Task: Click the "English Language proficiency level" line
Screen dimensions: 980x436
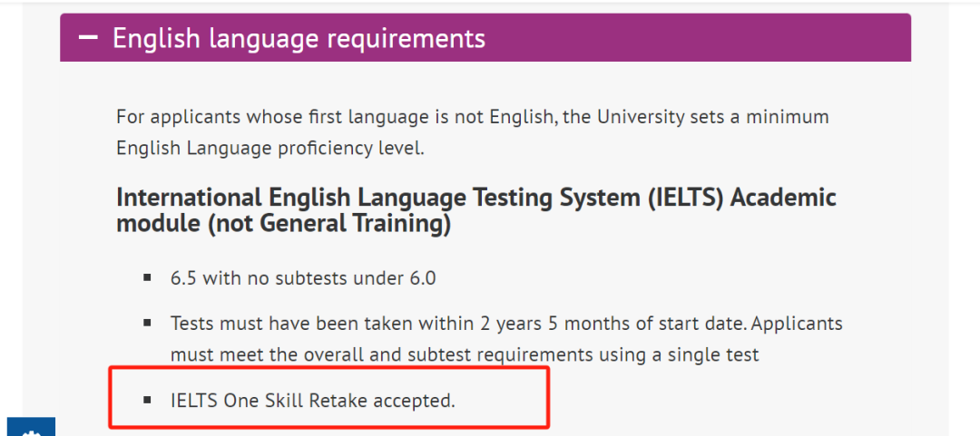Action: pos(269,148)
